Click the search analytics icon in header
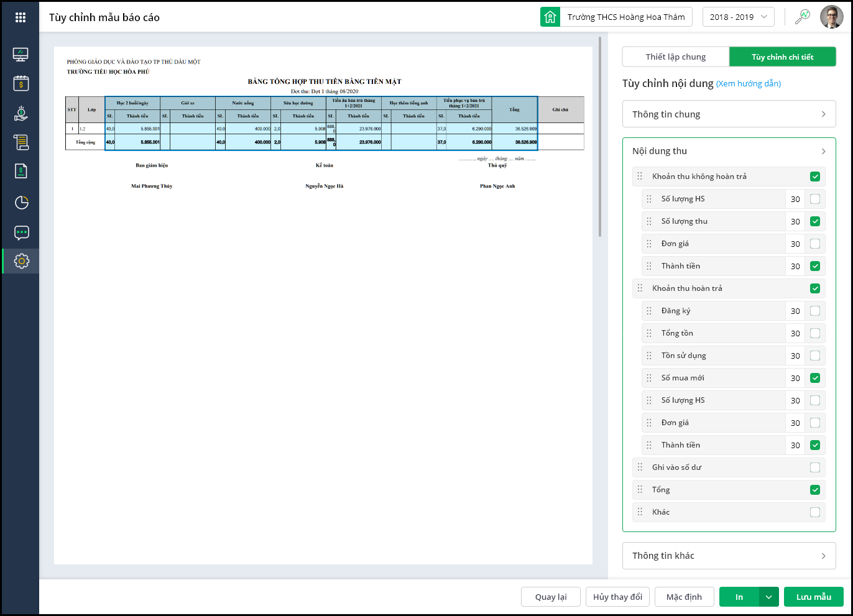Image resolution: width=853 pixels, height=616 pixels. (803, 17)
